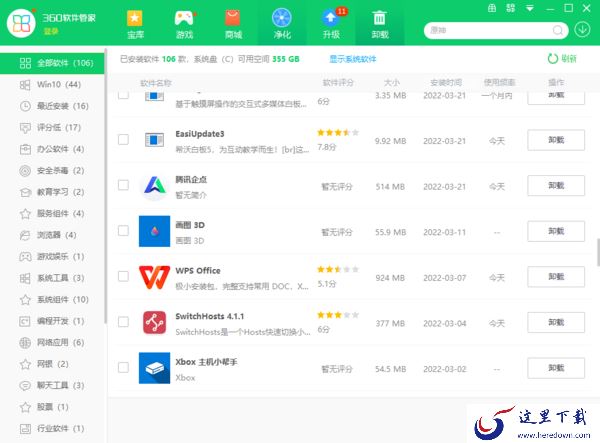Select 系统组件 (10) category
This screenshot has width=600, height=443.
click(x=52, y=300)
